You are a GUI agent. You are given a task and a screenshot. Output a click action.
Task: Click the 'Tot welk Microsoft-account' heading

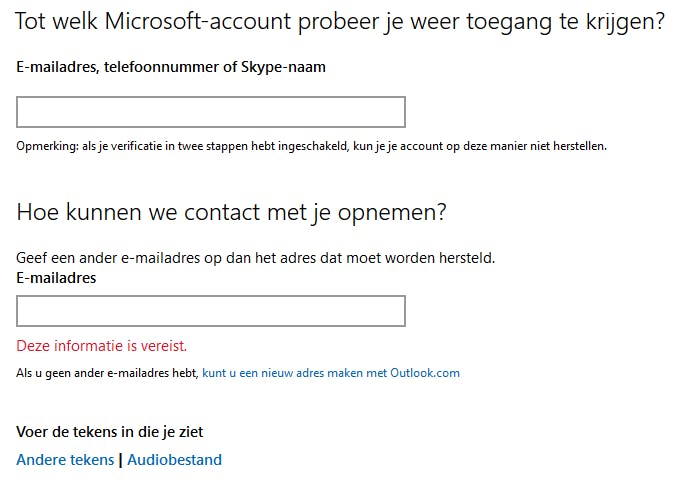(340, 21)
